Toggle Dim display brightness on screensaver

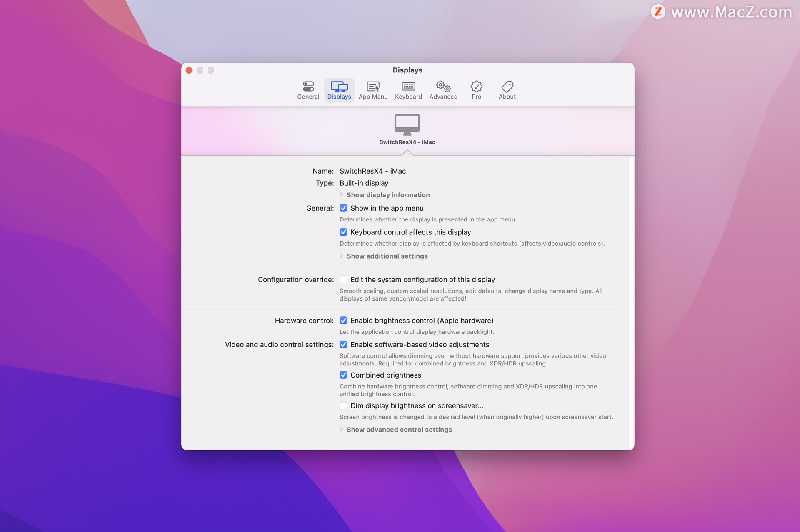click(x=342, y=405)
